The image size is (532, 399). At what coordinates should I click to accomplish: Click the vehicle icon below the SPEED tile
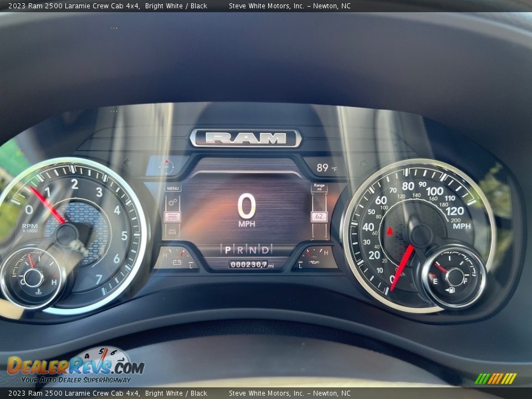tap(173, 232)
